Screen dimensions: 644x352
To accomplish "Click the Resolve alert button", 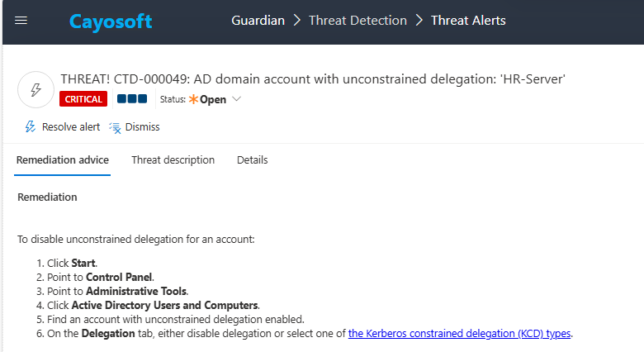I will point(63,127).
